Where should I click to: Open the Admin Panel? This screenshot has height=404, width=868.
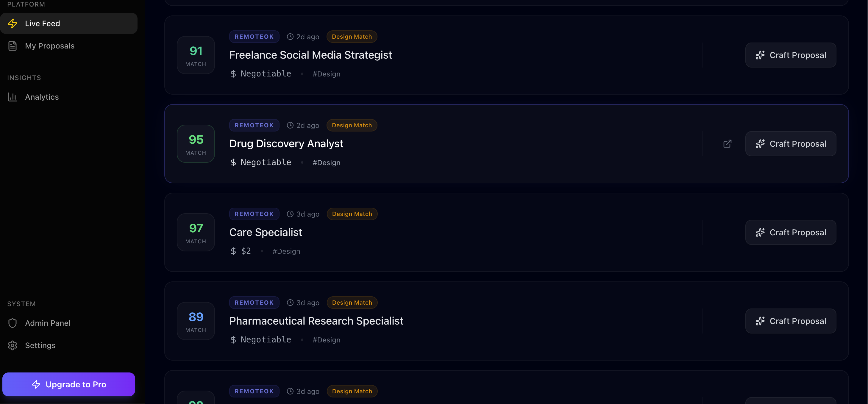[69, 323]
